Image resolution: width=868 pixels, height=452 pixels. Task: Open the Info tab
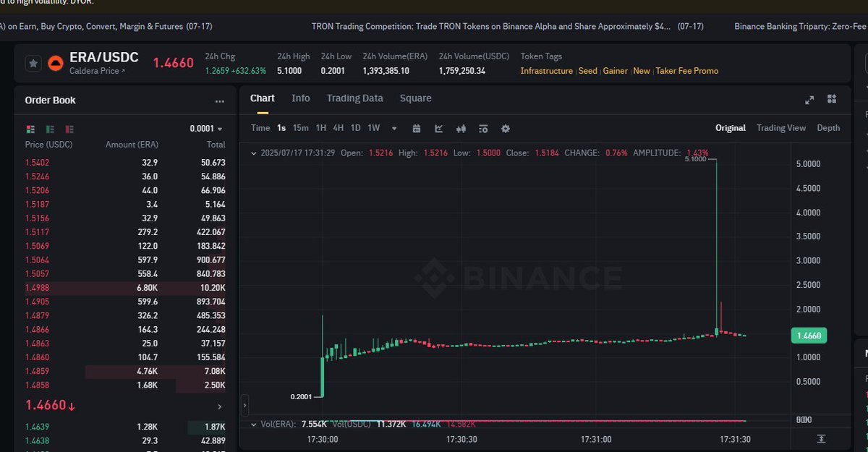(301, 98)
